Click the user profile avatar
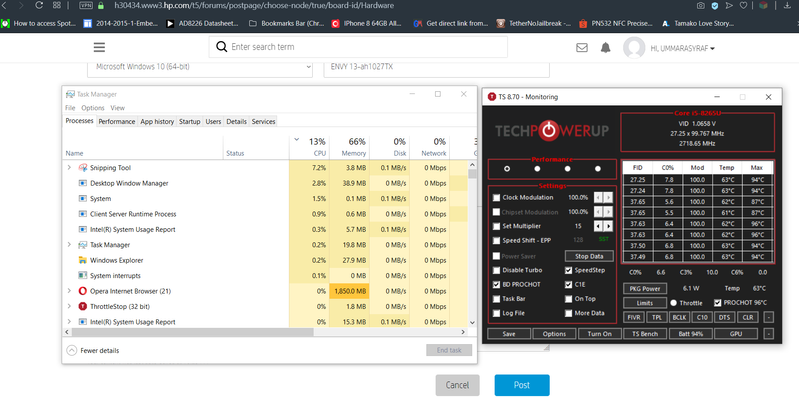Viewport: 799px width, 420px height. (634, 48)
